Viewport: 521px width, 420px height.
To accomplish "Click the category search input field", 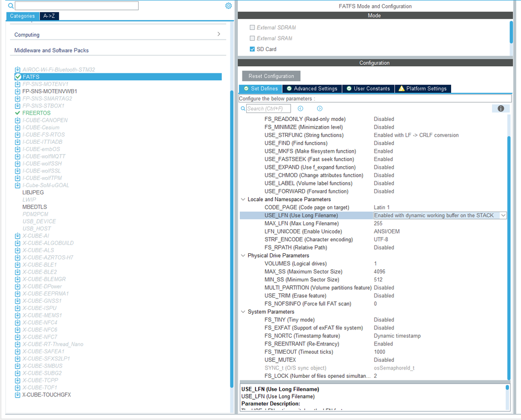I will [77, 6].
